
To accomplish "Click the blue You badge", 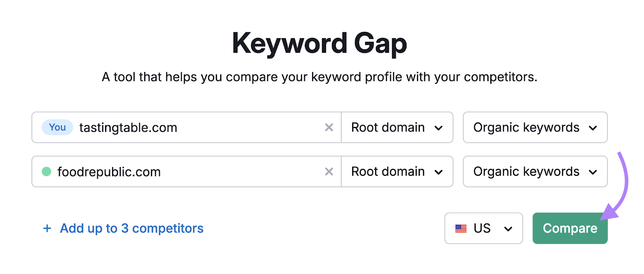I will (x=57, y=127).
